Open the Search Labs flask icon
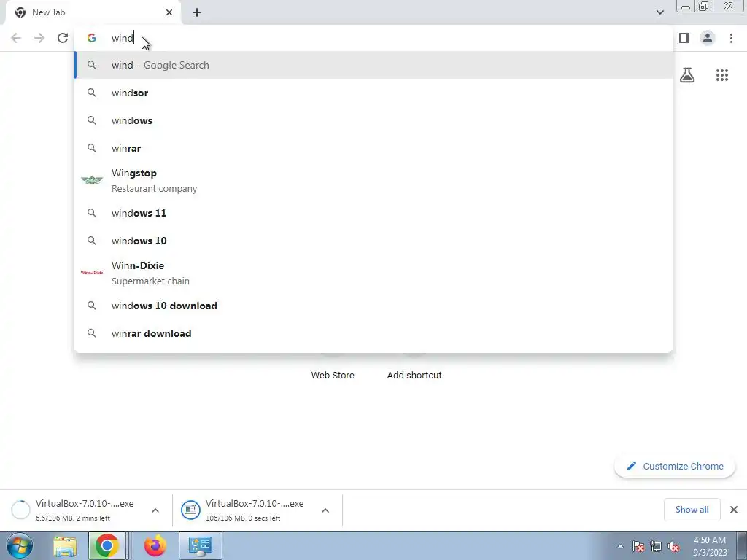The height and width of the screenshot is (560, 747). tap(687, 75)
